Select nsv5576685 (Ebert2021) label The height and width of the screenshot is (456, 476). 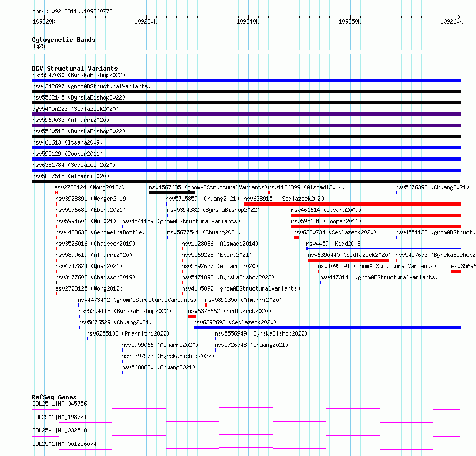pos(90,210)
